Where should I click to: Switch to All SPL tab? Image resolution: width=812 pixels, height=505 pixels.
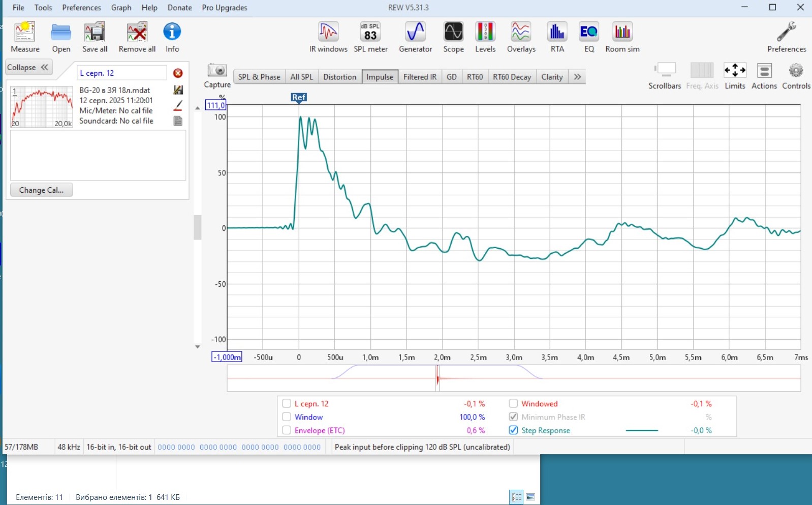point(302,77)
